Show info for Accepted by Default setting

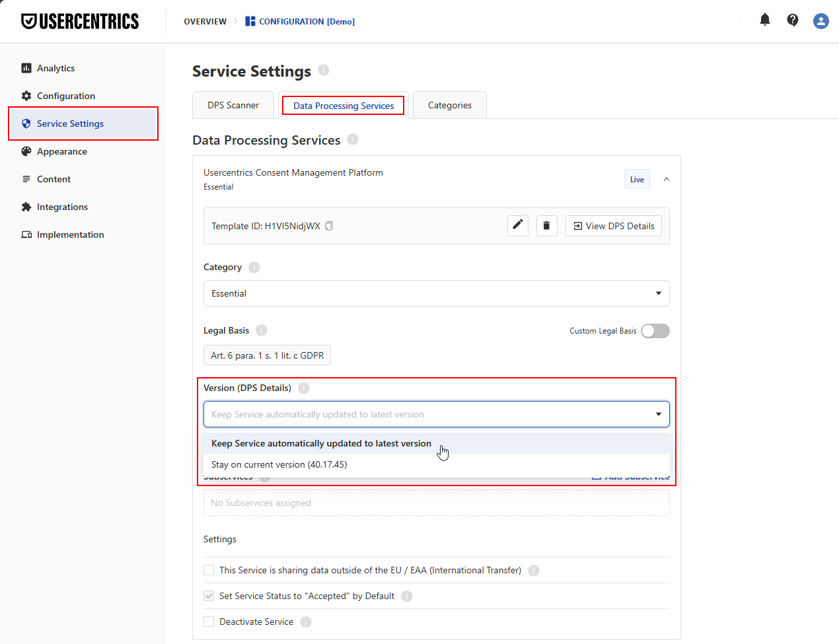click(407, 596)
